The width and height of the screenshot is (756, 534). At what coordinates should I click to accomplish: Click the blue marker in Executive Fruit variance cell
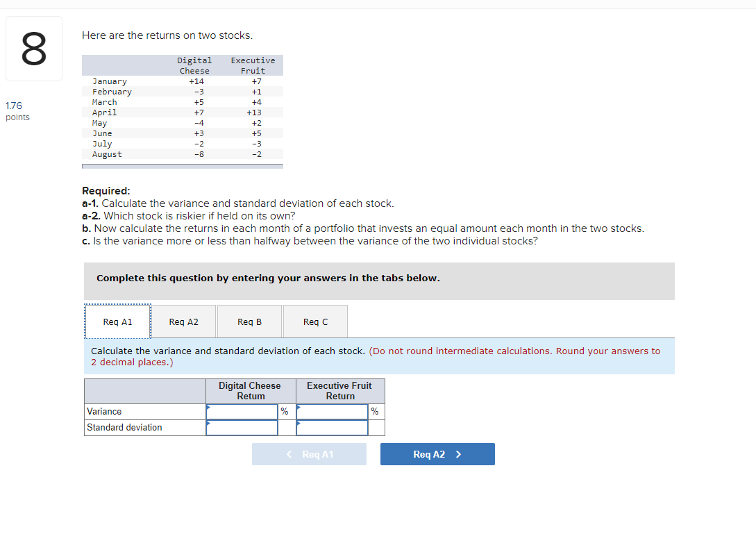coord(299,406)
